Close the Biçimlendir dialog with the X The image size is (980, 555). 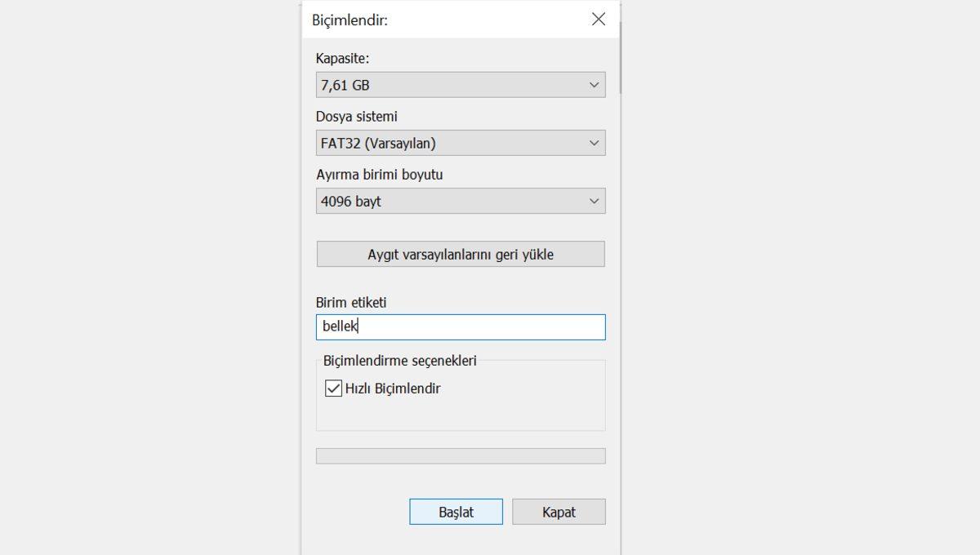click(599, 20)
